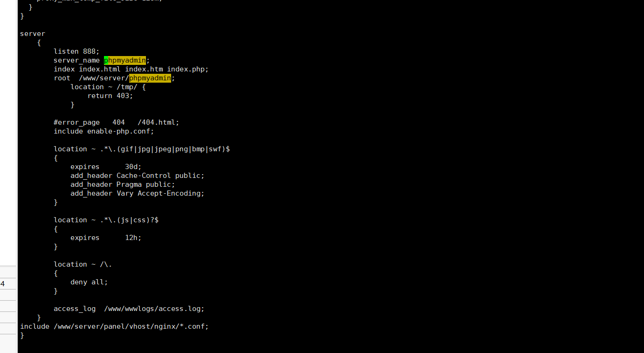Click the 'deny all;' directive
644x353 pixels.
(89, 282)
